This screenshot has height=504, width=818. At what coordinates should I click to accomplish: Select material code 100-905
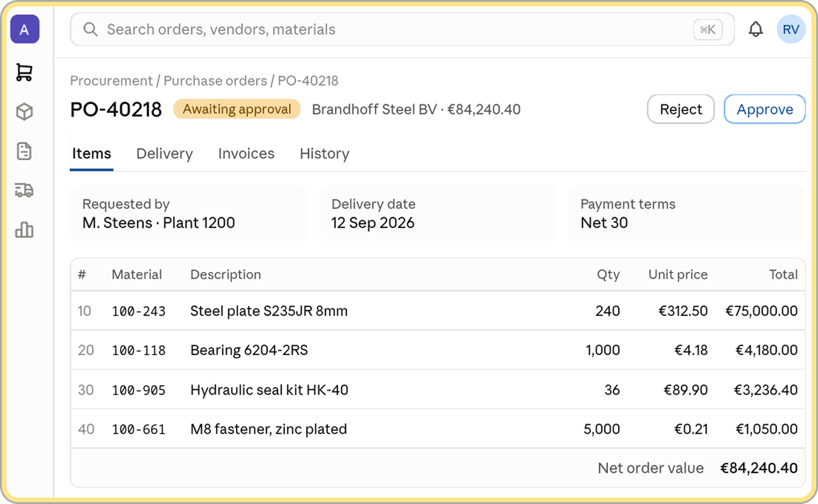pos(138,390)
